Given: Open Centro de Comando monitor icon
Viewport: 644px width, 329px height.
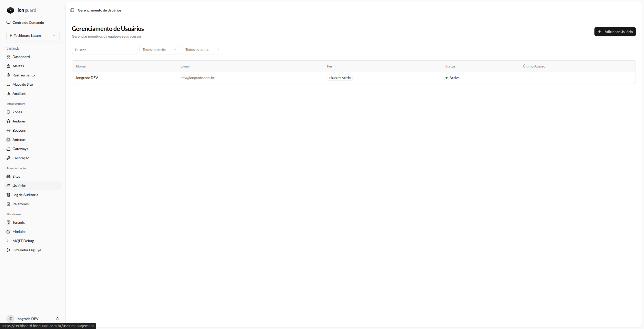Looking at the screenshot, I should pos(8,22).
